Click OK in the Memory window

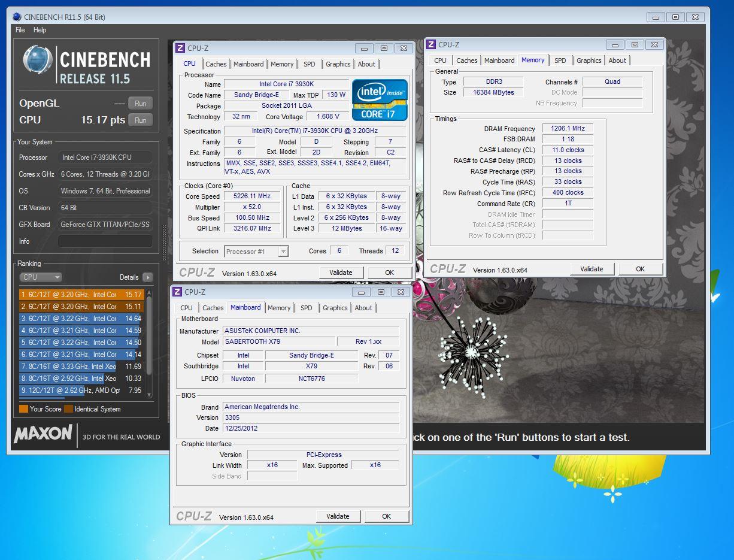tap(641, 269)
